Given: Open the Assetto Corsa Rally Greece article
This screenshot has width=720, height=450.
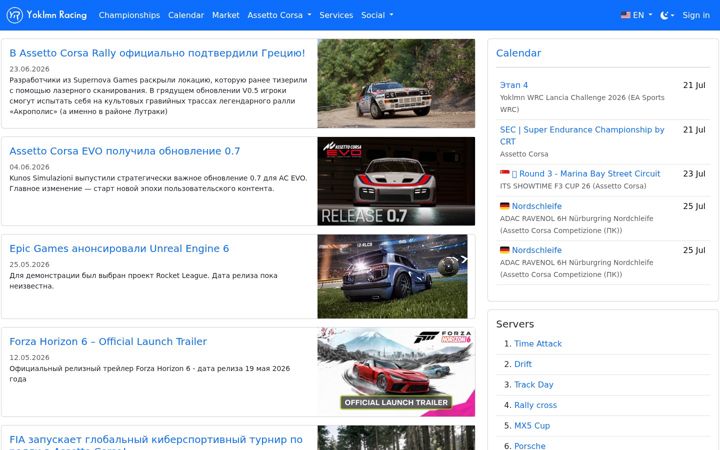Looking at the screenshot, I should [157, 53].
